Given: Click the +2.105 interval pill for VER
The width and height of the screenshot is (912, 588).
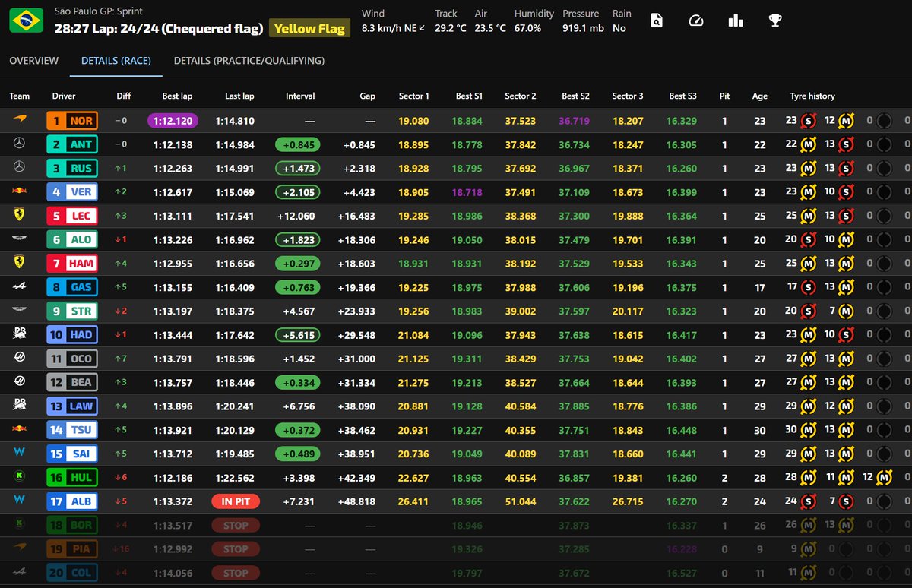Looking at the screenshot, I should [297, 191].
